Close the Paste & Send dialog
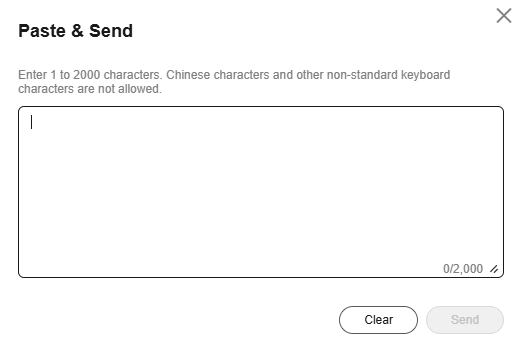 [x=504, y=15]
